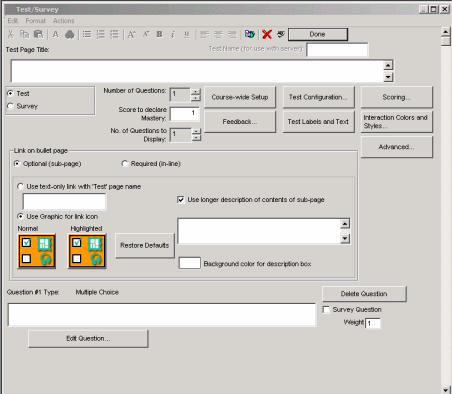
Task: Open the Actions menu
Action: [x=64, y=21]
